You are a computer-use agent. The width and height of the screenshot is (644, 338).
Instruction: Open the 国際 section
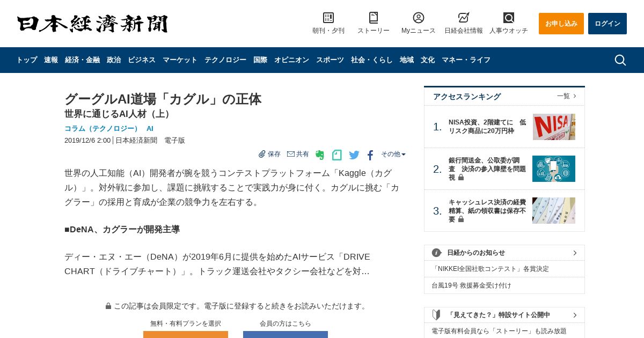point(260,60)
